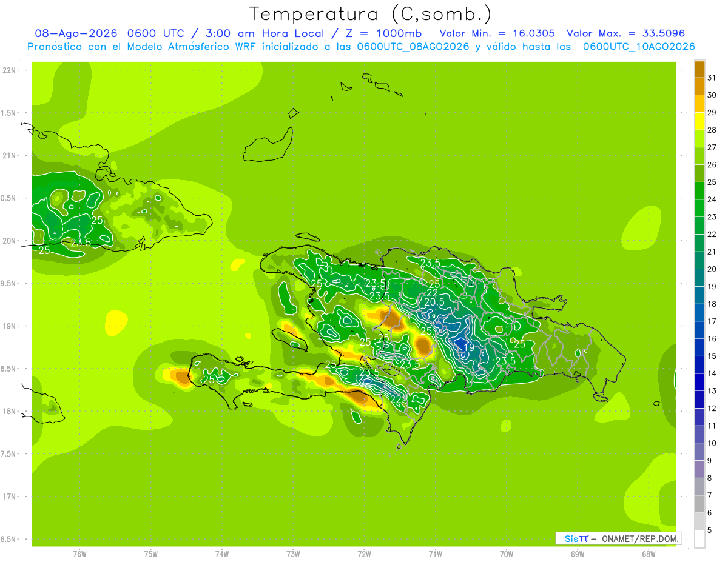Click the gray legend swatch between 6 and 7

[x=699, y=504]
